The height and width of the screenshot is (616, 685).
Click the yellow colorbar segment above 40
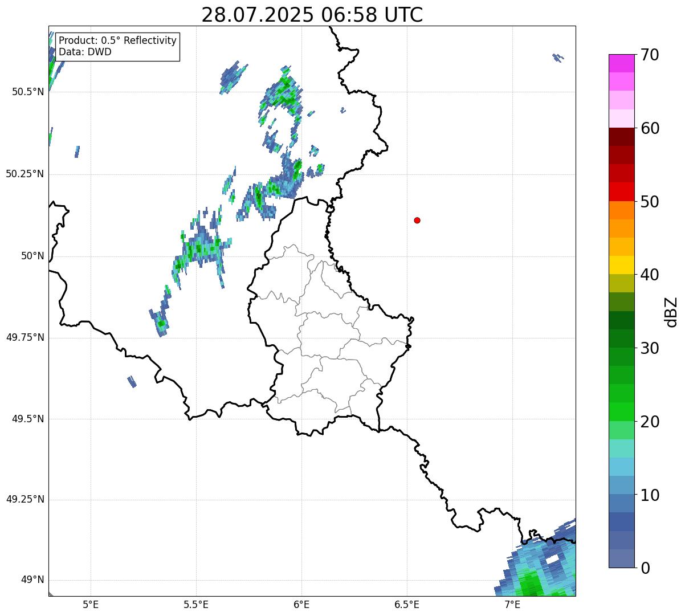(621, 266)
